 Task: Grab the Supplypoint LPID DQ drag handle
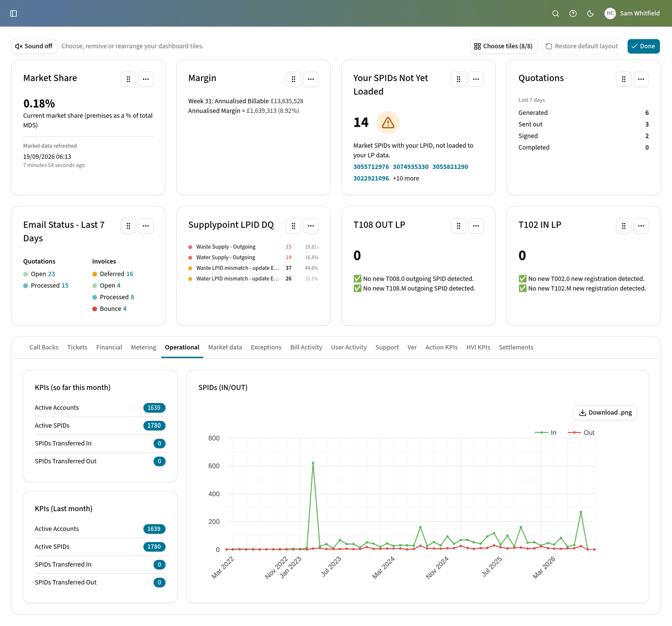[x=293, y=226]
